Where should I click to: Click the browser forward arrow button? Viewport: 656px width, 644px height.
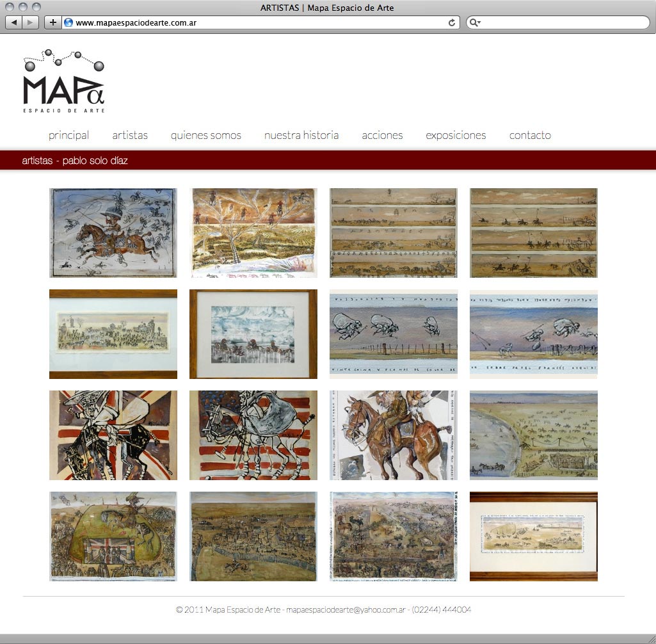pyautogui.click(x=31, y=22)
